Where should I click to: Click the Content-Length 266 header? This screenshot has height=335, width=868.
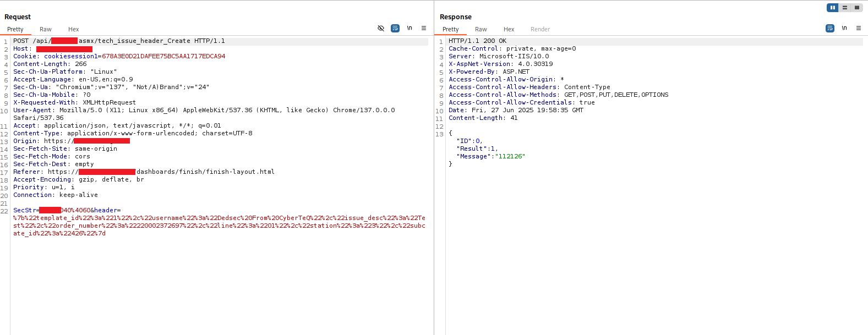(50, 64)
